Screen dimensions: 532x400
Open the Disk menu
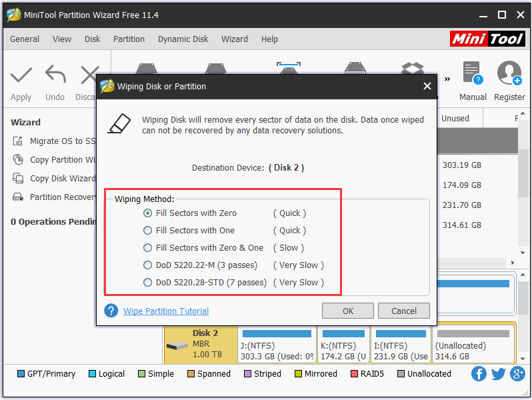click(92, 39)
